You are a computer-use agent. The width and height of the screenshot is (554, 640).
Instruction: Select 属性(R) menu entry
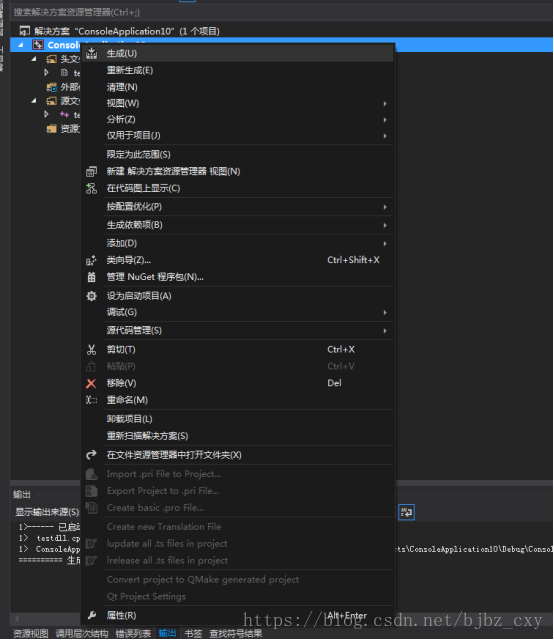pyautogui.click(x=237, y=615)
